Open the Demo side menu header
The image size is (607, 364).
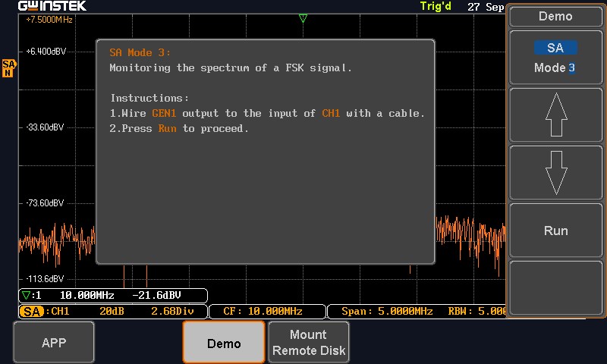[x=555, y=16]
